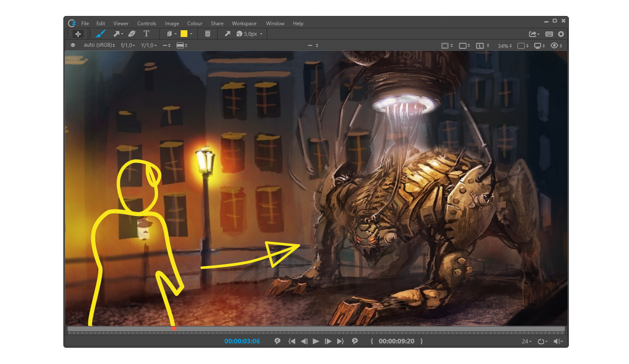Screen dimensions: 629x364
Task: Open the frame mask overlay selector
Action: tap(447, 46)
